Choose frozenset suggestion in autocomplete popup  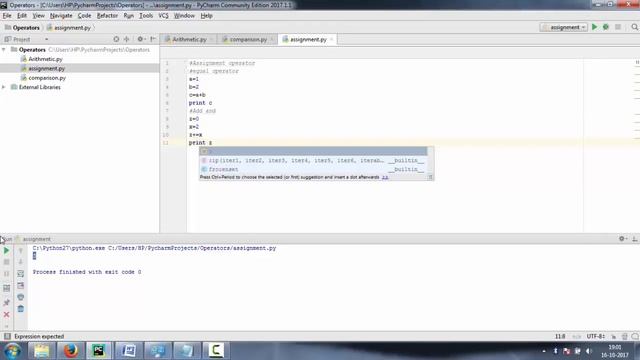point(313,169)
